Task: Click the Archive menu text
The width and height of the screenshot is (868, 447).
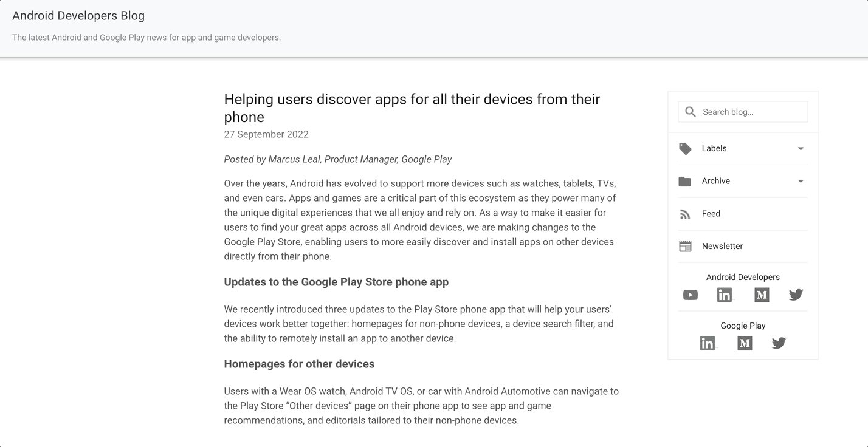Action: [716, 181]
